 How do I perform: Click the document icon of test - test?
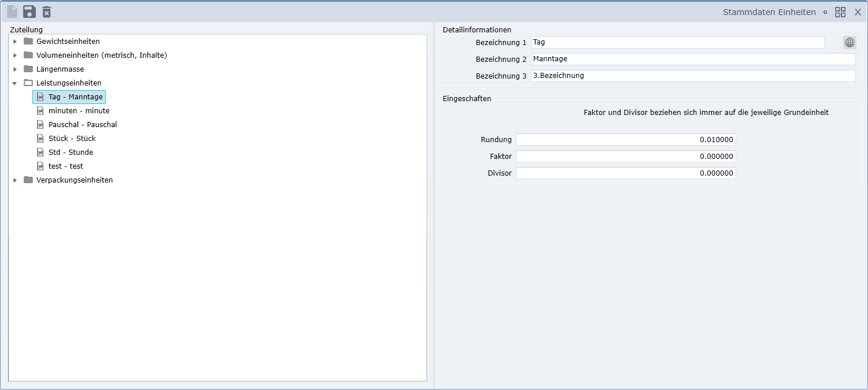[40, 166]
